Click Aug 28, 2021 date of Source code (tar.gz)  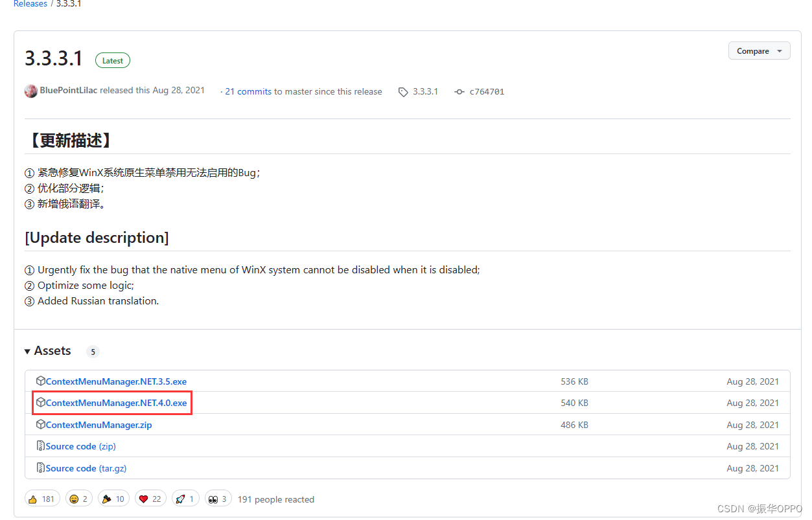click(752, 468)
